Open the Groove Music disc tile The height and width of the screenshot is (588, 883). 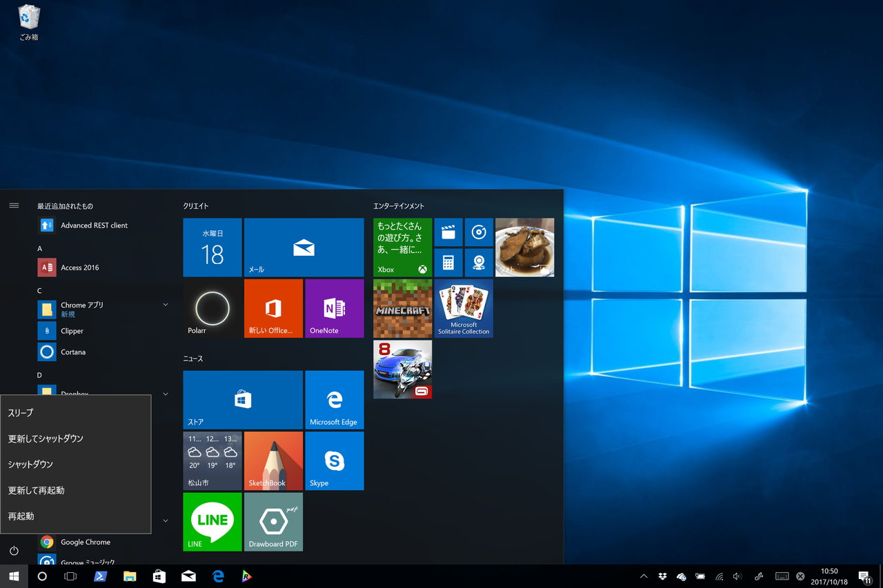point(479,232)
